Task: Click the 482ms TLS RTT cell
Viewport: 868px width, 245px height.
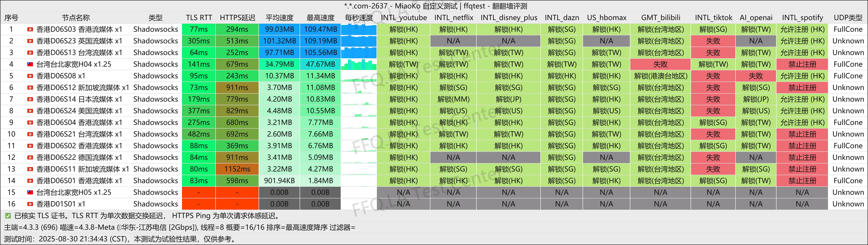Action: 199,134
